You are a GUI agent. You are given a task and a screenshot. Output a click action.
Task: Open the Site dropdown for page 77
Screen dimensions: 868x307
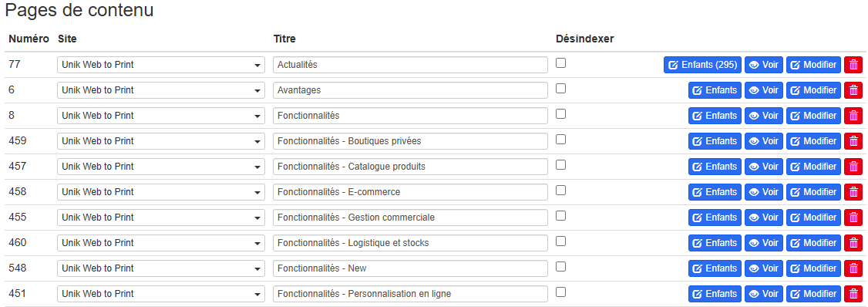point(161,65)
